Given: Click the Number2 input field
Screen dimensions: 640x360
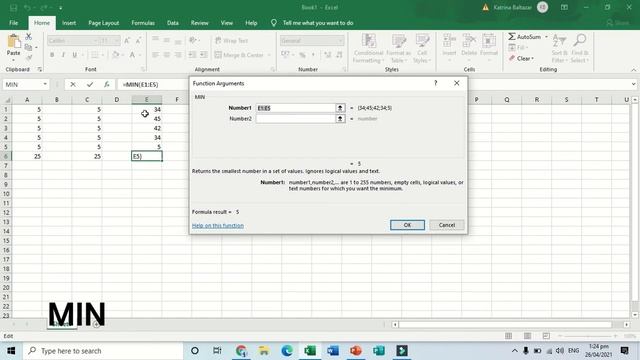Looking at the screenshot, I should 296,118.
